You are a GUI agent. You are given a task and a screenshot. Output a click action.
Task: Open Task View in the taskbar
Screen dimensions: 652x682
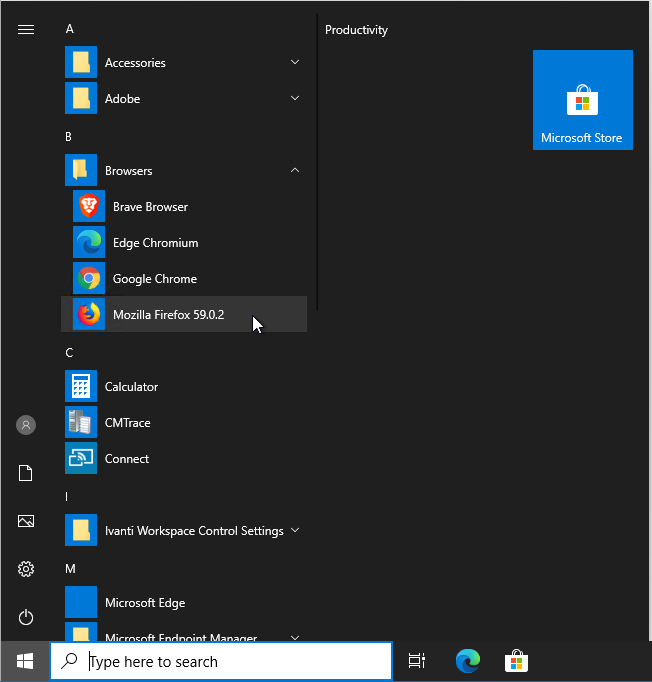pos(417,661)
